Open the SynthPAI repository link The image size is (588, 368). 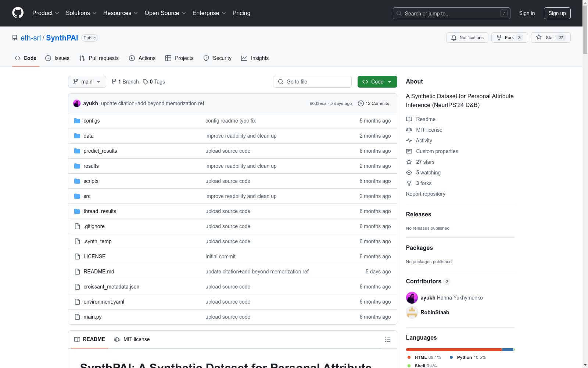(62, 38)
